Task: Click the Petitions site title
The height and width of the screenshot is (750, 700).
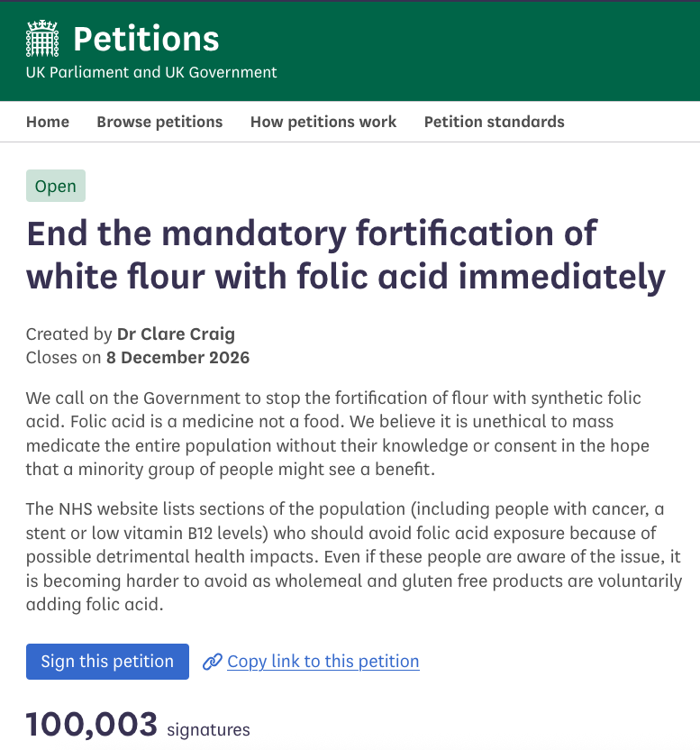Action: tap(146, 40)
